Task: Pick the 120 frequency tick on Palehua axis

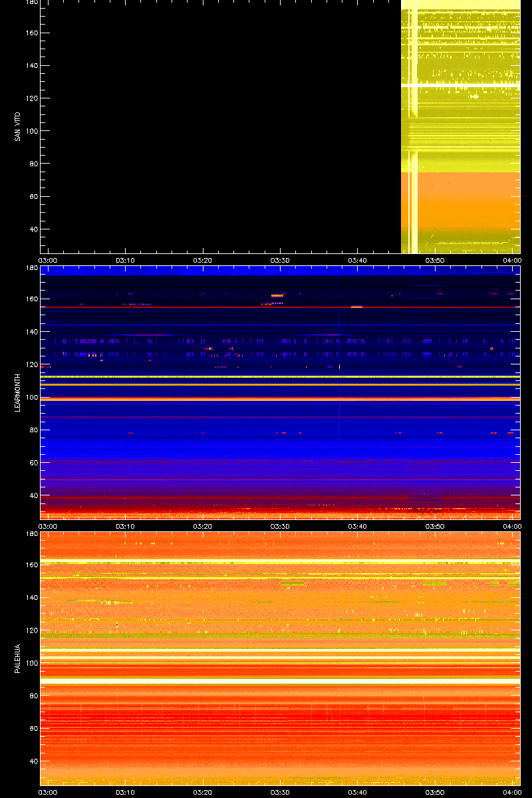Action: (31, 630)
